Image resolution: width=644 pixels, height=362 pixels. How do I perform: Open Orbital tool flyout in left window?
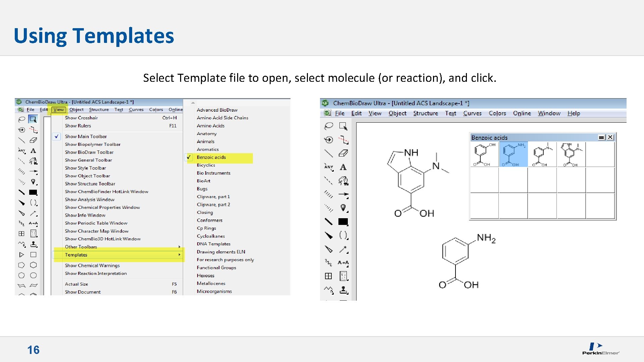pos(33,182)
